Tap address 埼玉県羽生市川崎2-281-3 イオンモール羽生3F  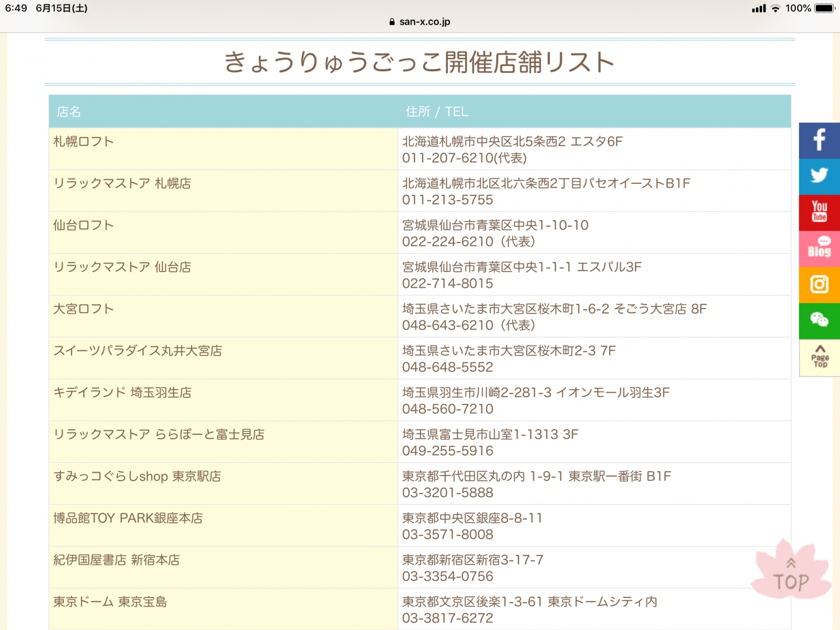point(536,392)
